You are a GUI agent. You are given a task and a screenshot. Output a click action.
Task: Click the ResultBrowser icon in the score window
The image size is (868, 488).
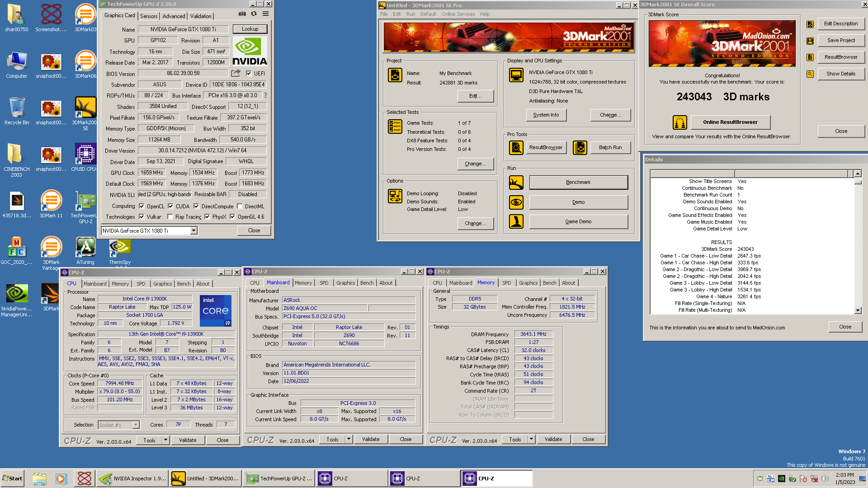(810, 57)
